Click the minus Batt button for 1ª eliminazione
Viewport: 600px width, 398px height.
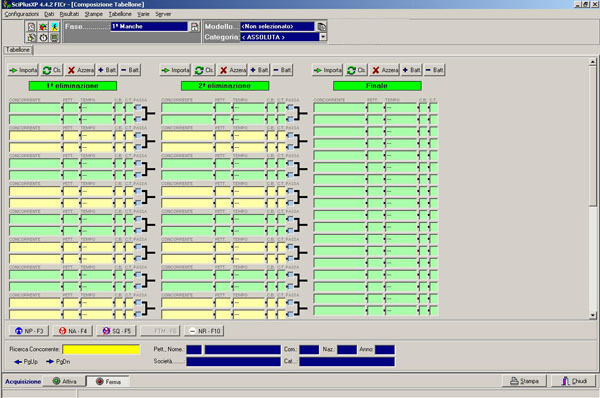pyautogui.click(x=130, y=70)
